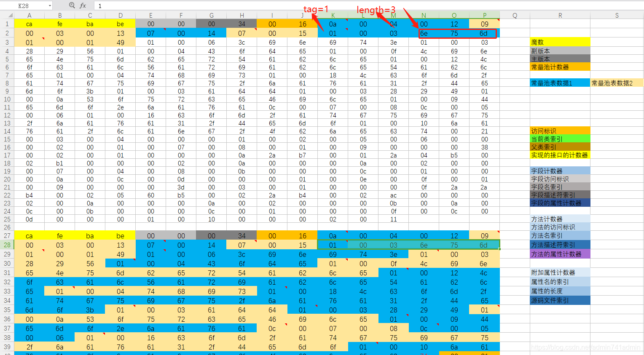
Task: Click cell A25 containing '0d'
Action: coord(30,219)
